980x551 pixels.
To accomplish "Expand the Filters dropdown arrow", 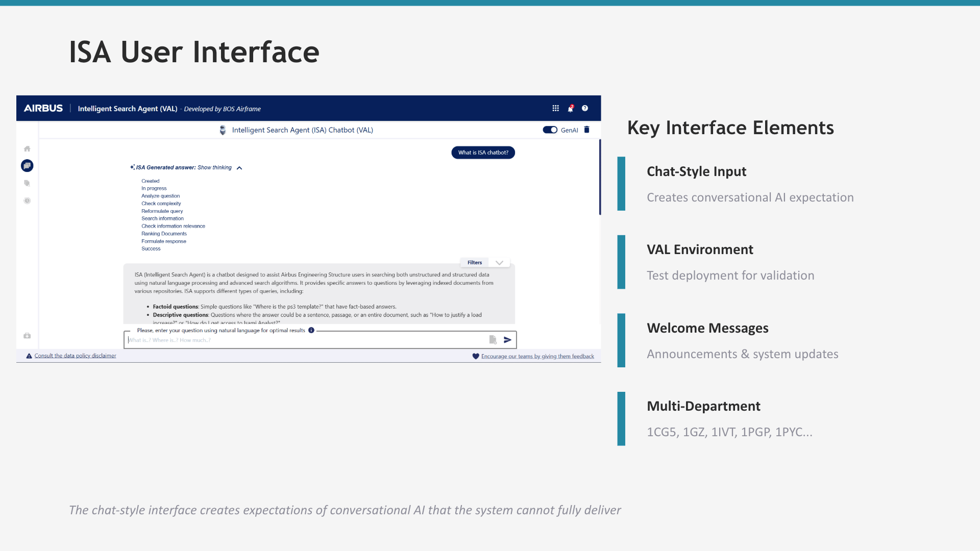I will click(499, 263).
